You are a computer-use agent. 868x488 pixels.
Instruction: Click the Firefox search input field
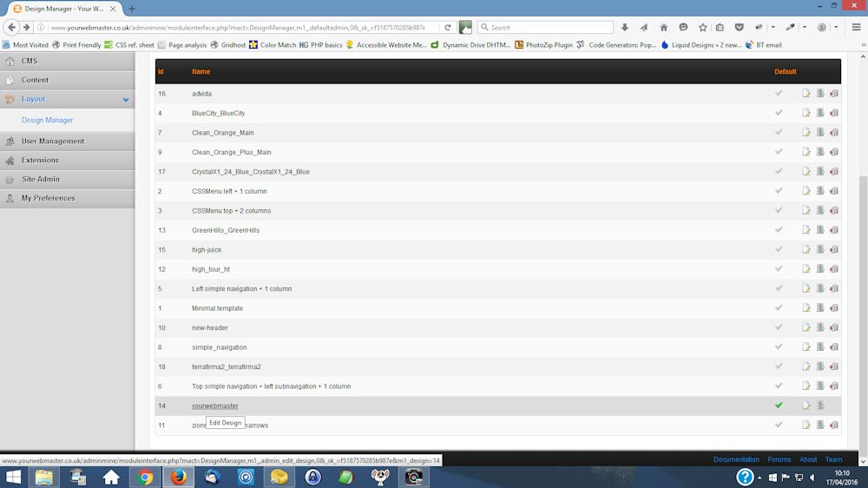click(x=547, y=27)
